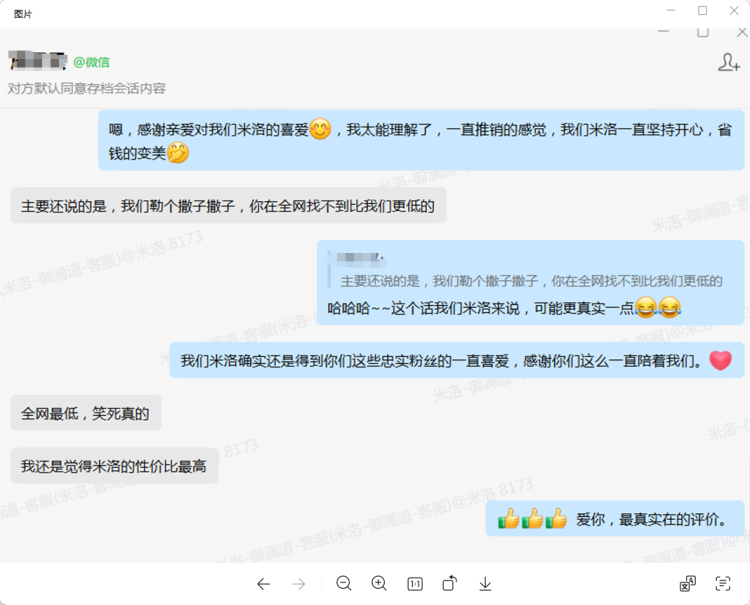
Task: Extract text from image via OCR icon
Action: pos(723,584)
